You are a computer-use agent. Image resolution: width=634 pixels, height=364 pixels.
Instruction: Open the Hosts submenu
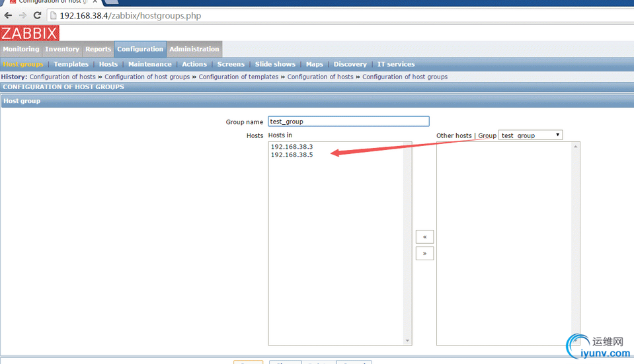tap(108, 64)
